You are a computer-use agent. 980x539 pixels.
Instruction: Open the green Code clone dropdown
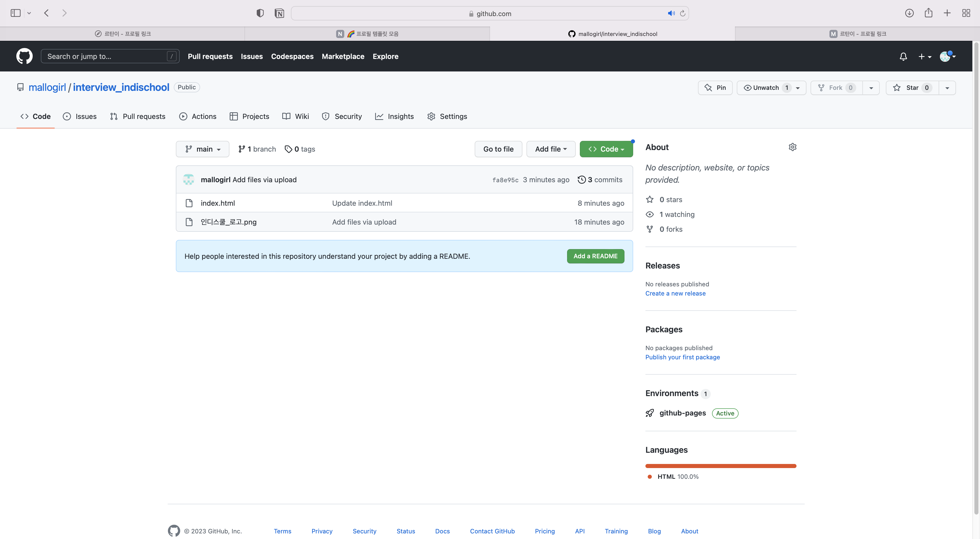coord(606,149)
